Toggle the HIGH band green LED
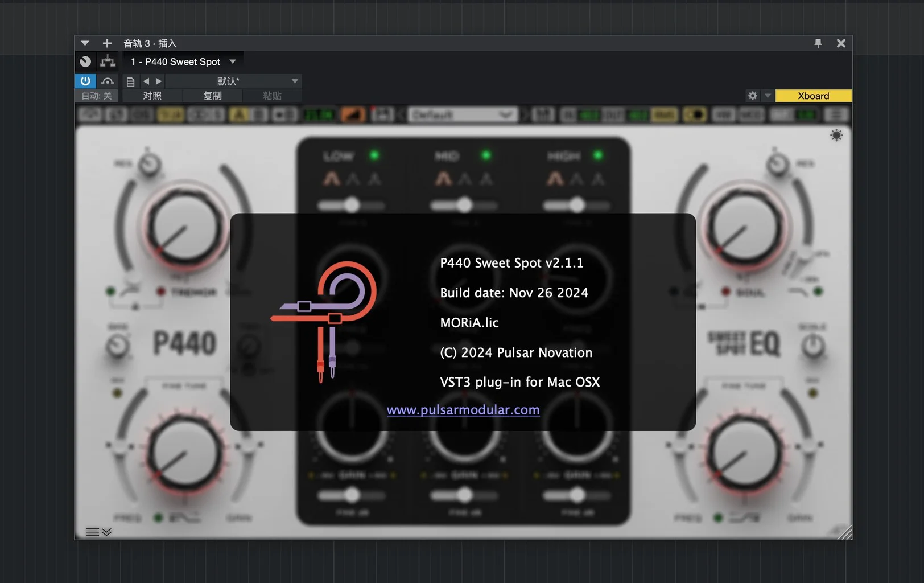The image size is (924, 583). (597, 155)
